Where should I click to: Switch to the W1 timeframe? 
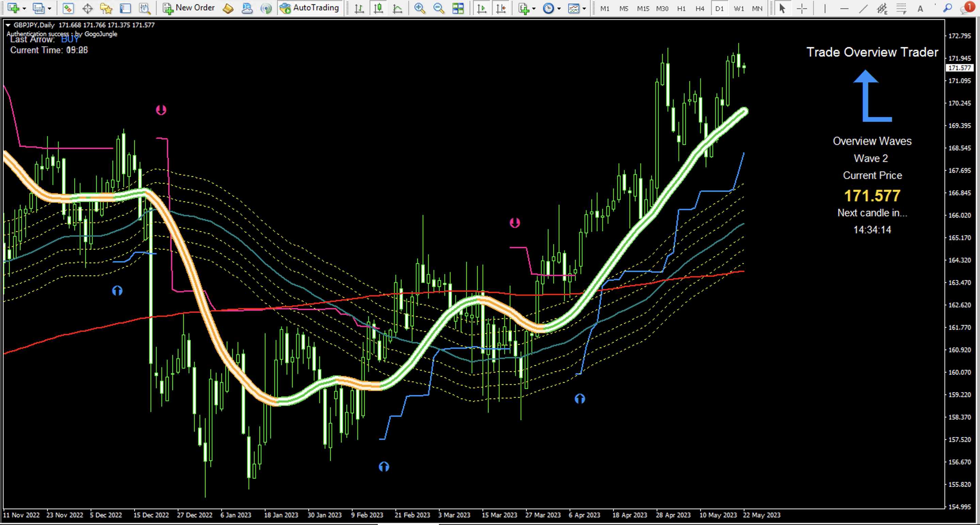coord(739,9)
